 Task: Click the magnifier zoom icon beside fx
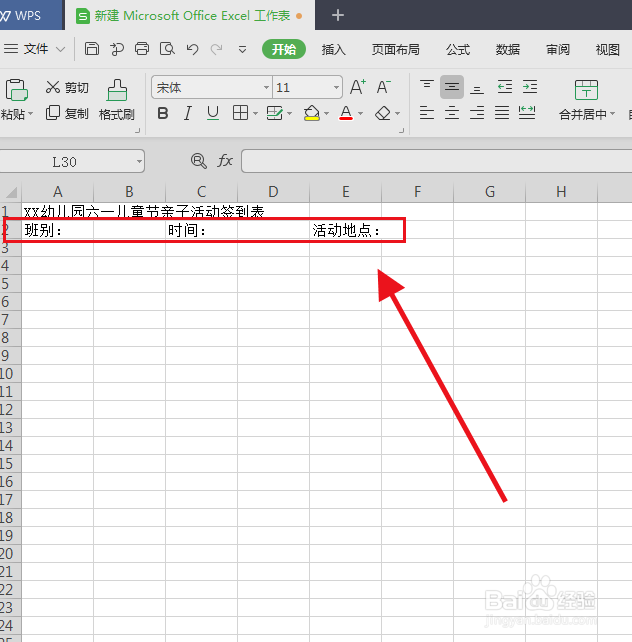click(x=199, y=161)
